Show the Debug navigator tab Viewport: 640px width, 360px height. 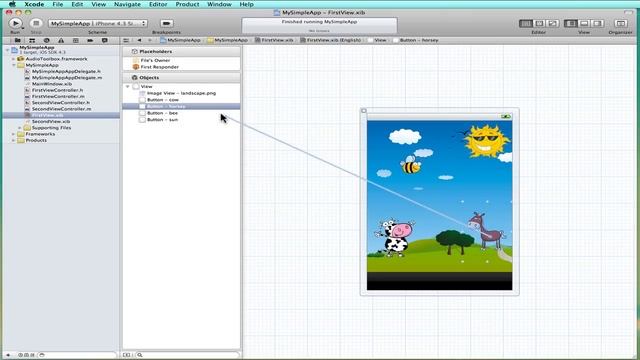(76, 40)
